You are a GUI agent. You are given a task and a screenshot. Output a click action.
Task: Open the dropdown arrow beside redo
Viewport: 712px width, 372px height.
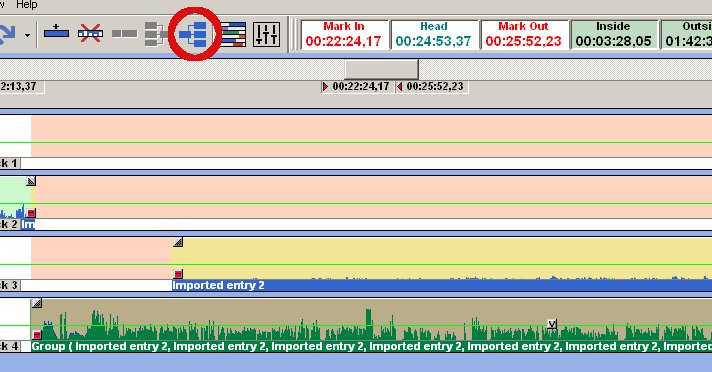[x=28, y=35]
